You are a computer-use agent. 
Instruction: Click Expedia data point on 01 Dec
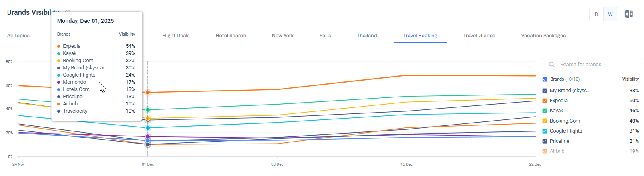pyautogui.click(x=148, y=92)
